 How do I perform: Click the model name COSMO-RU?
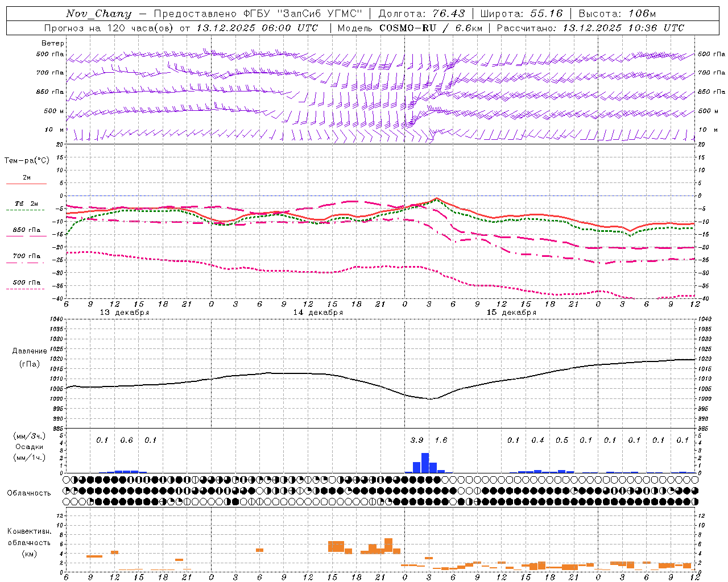tap(408, 28)
